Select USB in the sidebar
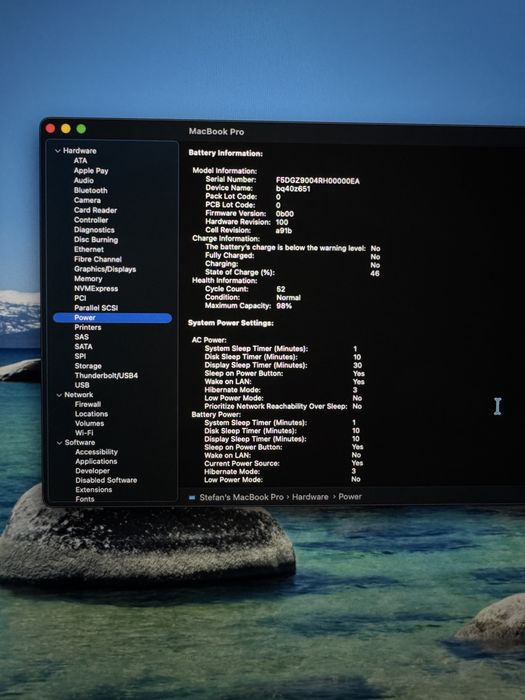Screen dimensions: 525x700 [82, 385]
